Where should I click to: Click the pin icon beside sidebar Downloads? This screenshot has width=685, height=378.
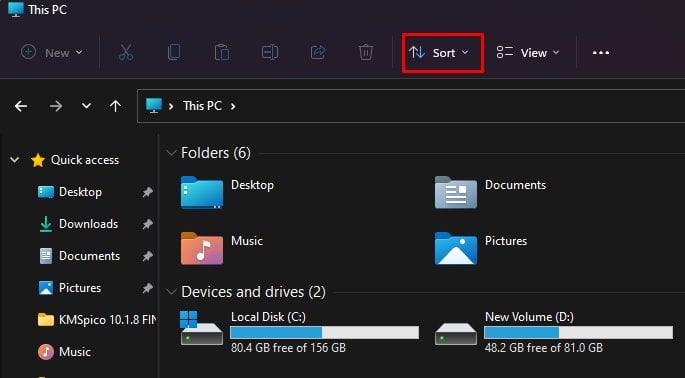(148, 224)
